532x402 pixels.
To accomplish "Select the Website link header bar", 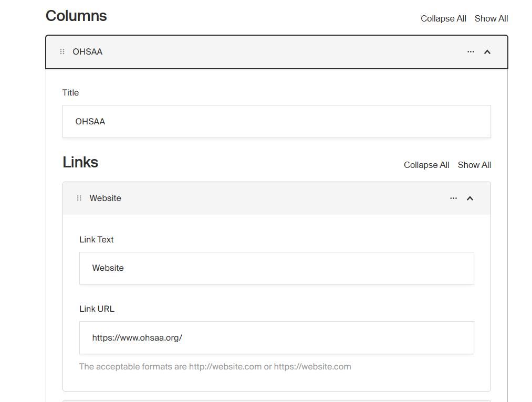I will [263, 198].
